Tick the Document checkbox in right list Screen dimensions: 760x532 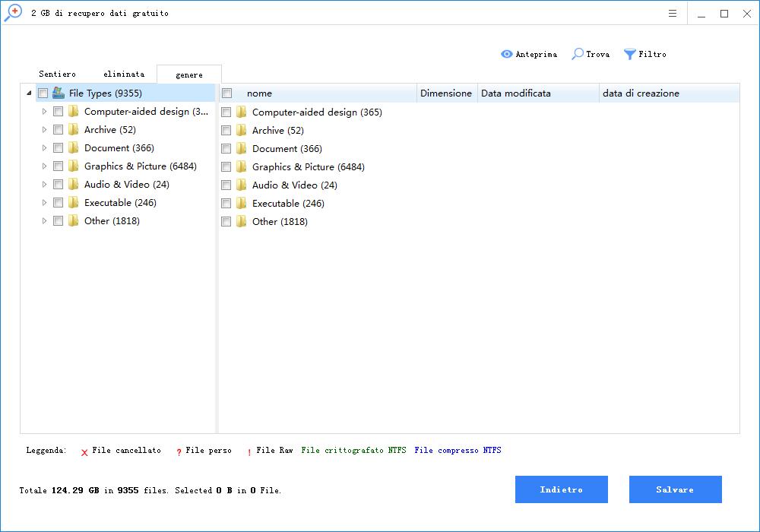(226, 148)
